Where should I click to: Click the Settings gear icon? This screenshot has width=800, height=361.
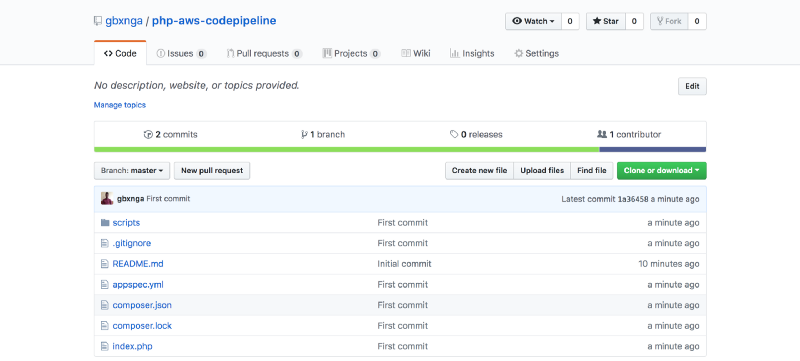(x=518, y=53)
